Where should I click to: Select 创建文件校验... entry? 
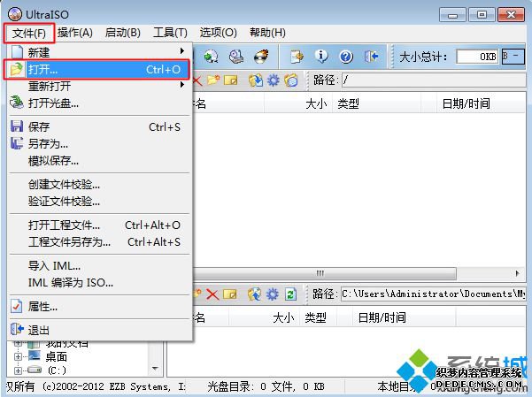point(98,185)
